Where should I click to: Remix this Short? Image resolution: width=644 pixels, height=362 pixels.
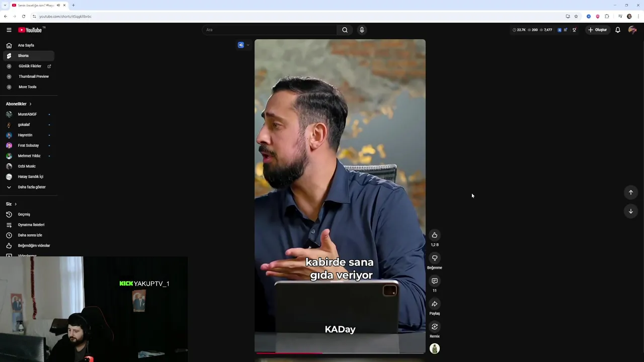pos(435,326)
